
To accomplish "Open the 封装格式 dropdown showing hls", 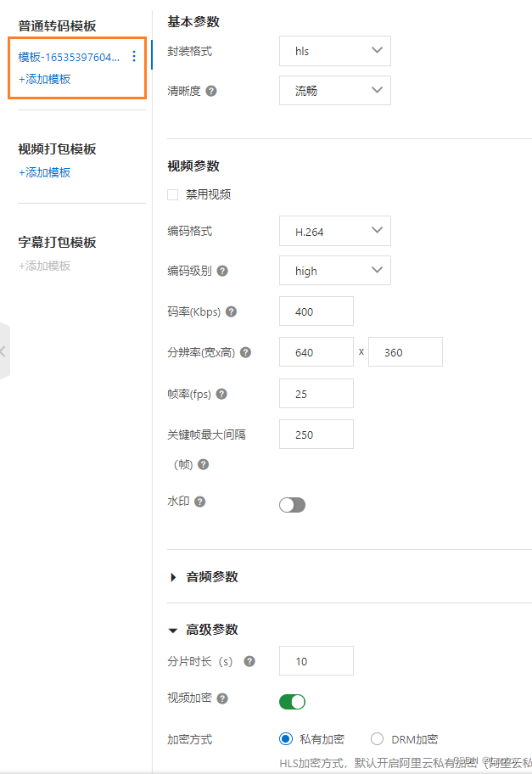I will coord(335,51).
